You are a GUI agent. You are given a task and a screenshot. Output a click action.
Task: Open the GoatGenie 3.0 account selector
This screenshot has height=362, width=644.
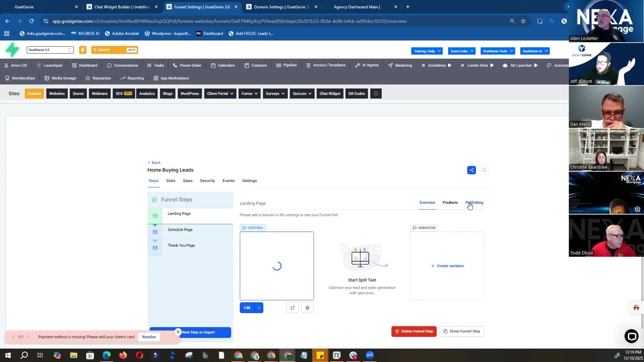(x=50, y=50)
